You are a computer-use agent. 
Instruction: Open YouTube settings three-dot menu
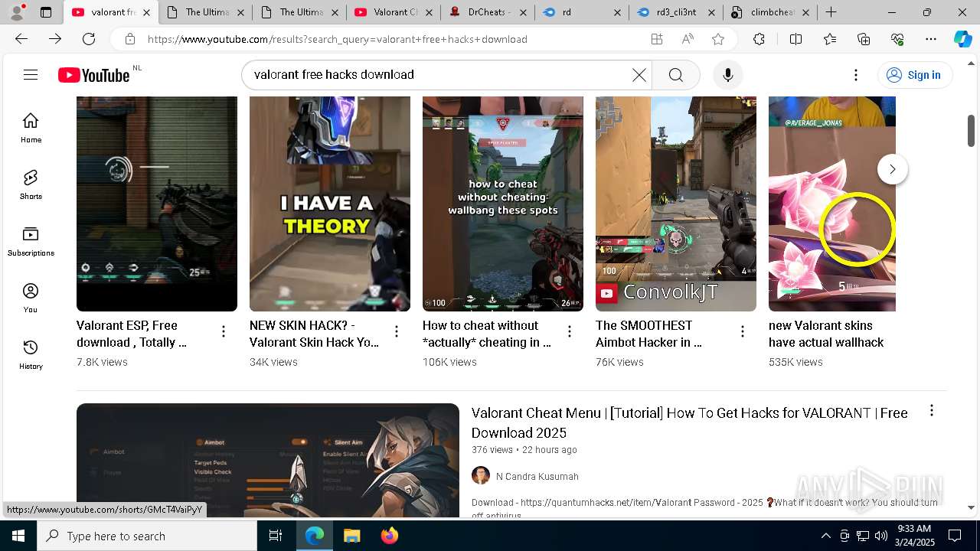[856, 74]
